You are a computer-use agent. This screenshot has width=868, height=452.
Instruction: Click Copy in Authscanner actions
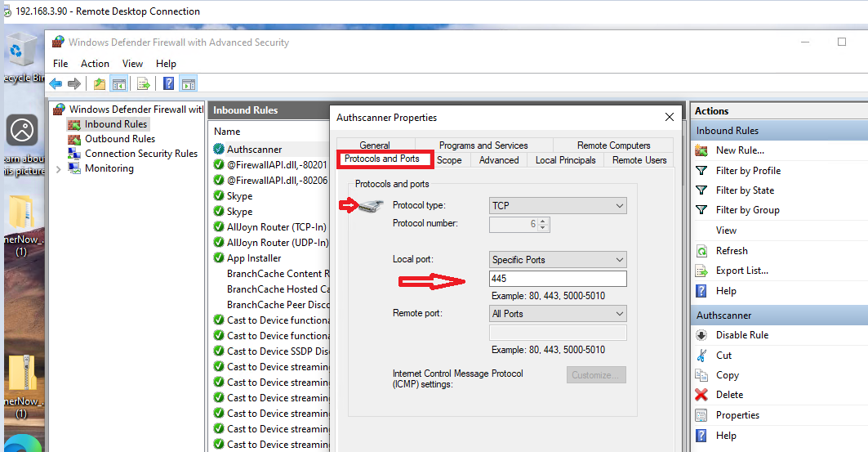pos(727,375)
